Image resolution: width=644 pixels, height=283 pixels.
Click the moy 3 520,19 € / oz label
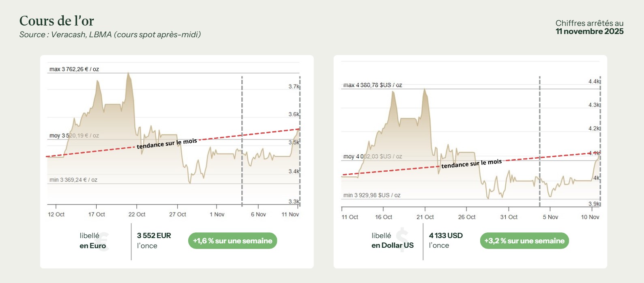pos(74,136)
